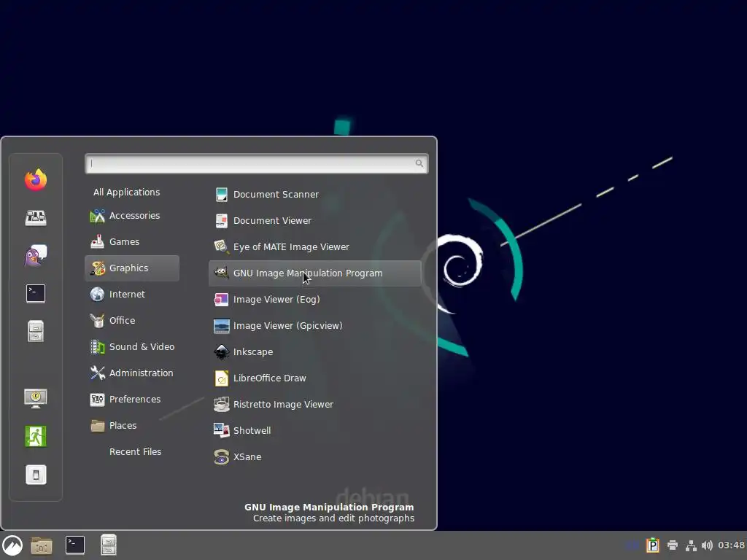
Task: Launch XSane scanner application
Action: click(x=315, y=456)
